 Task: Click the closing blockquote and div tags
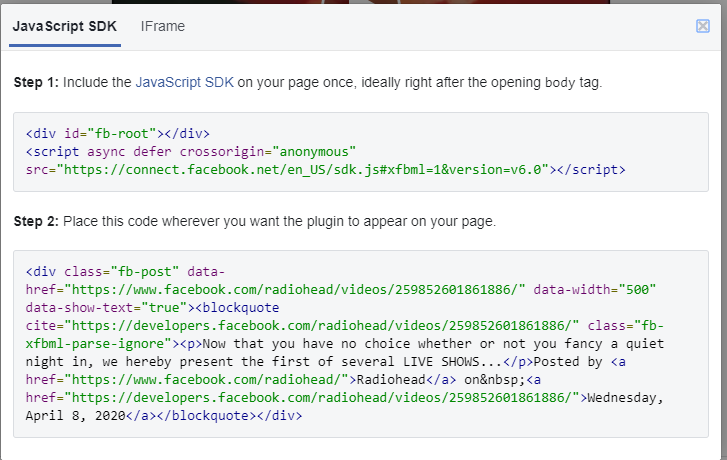[230, 415]
